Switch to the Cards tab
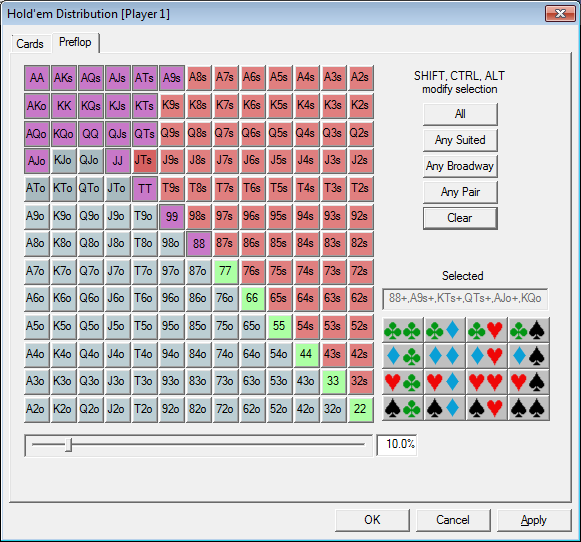The width and height of the screenshot is (581, 542). click(x=30, y=44)
